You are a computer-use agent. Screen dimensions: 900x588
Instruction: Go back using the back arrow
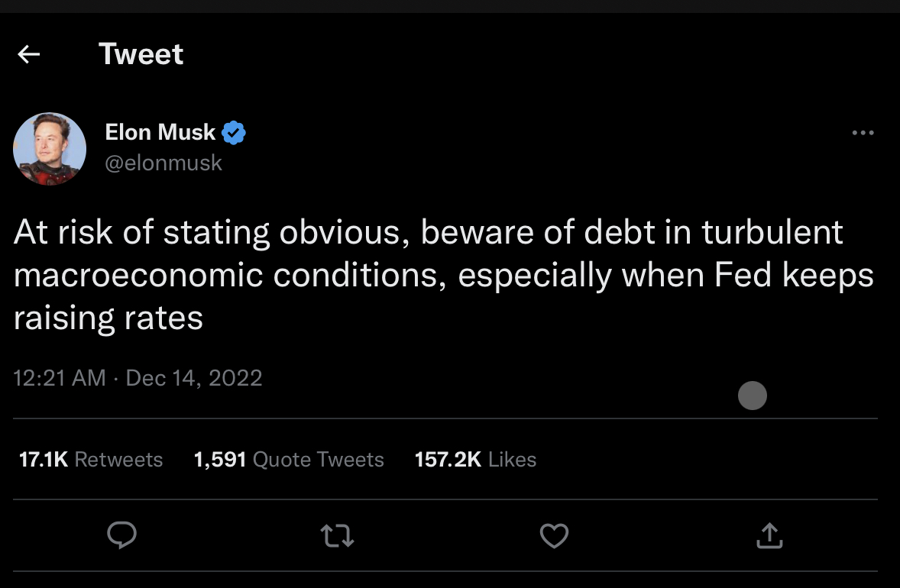(x=28, y=53)
